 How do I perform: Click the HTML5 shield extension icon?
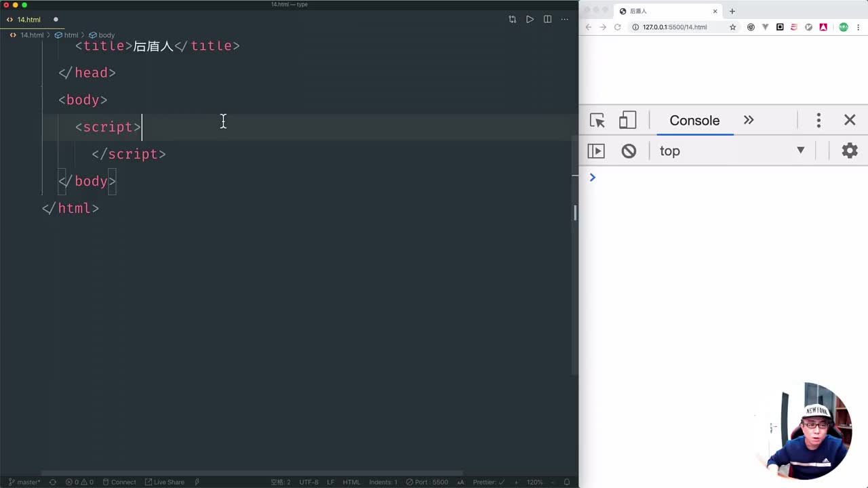pyautogui.click(x=794, y=27)
